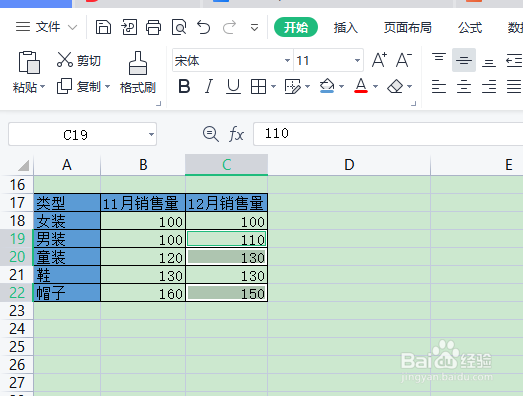Click the formula bar zoom icon
This screenshot has width=523, height=396.
tap(210, 134)
